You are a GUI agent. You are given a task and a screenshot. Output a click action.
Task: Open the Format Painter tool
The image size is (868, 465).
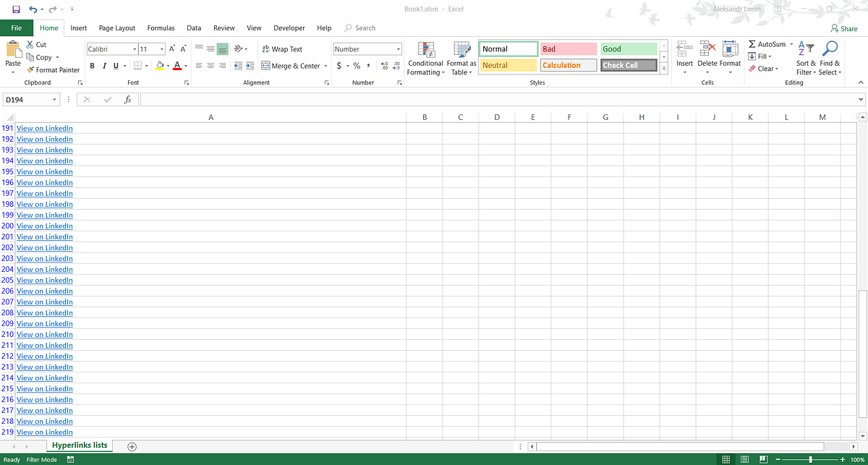click(x=53, y=69)
